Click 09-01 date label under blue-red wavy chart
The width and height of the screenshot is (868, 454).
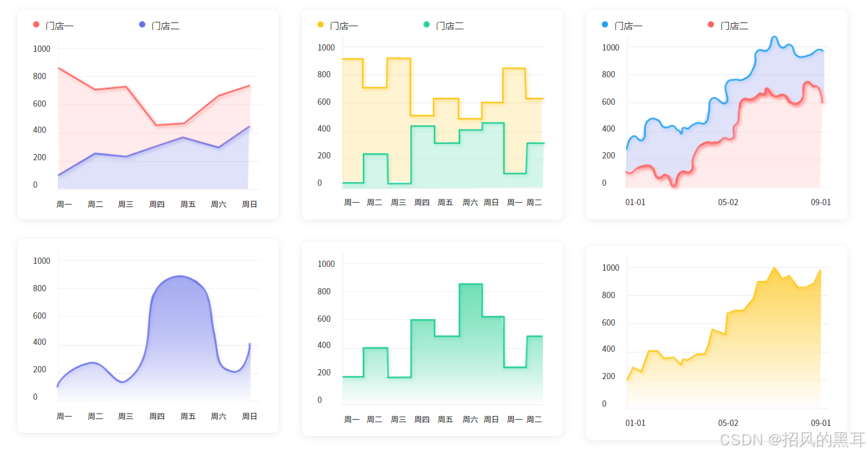tap(821, 202)
